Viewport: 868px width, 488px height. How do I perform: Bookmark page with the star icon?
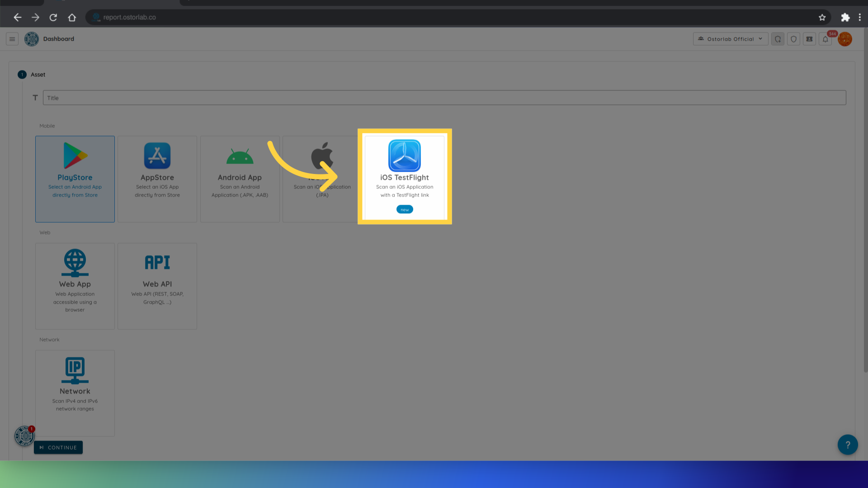click(x=822, y=17)
